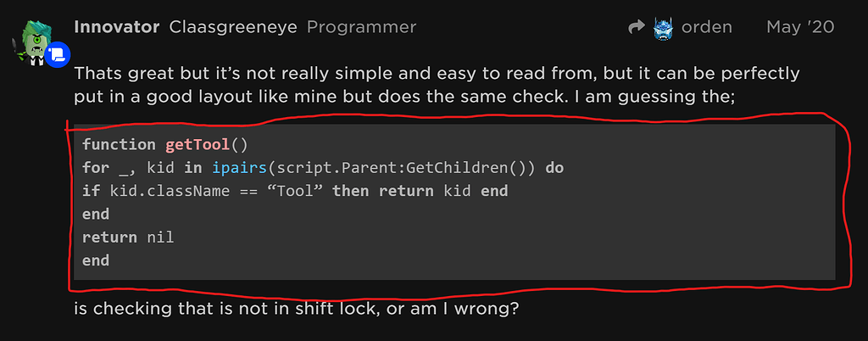This screenshot has height=341, width=868.
Task: Click the "return nil" code line
Action: point(128,238)
